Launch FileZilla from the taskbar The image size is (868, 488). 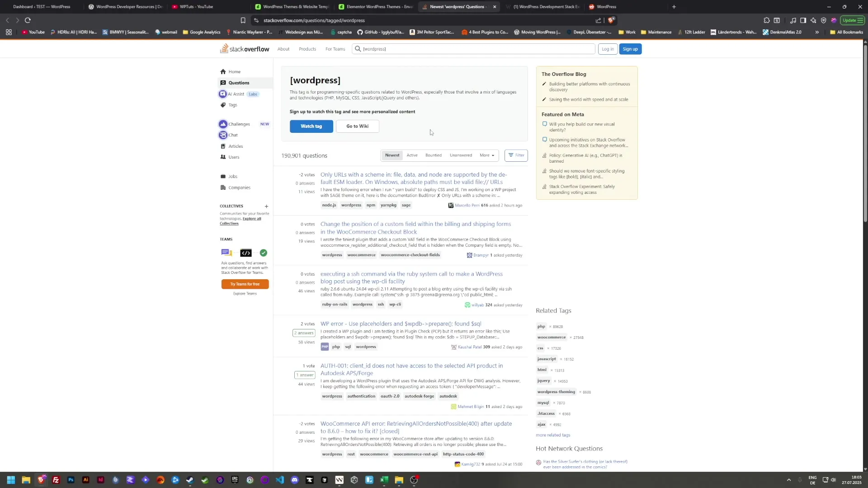(x=56, y=480)
